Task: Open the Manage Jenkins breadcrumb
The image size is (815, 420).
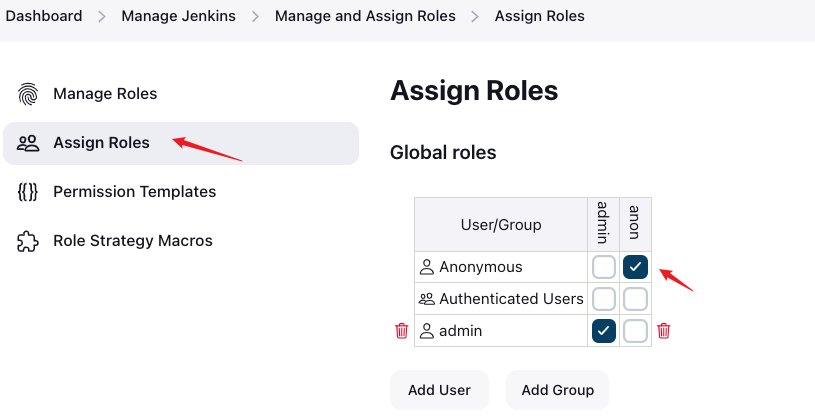Action: click(178, 16)
